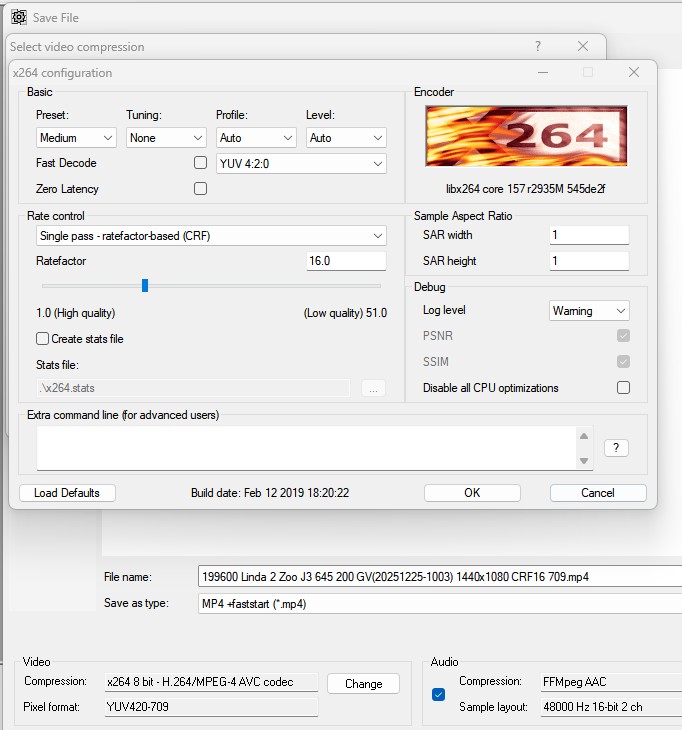Viewport: 682px width, 730px height.
Task: Click the Video Compression codec field
Action: [x=211, y=682]
